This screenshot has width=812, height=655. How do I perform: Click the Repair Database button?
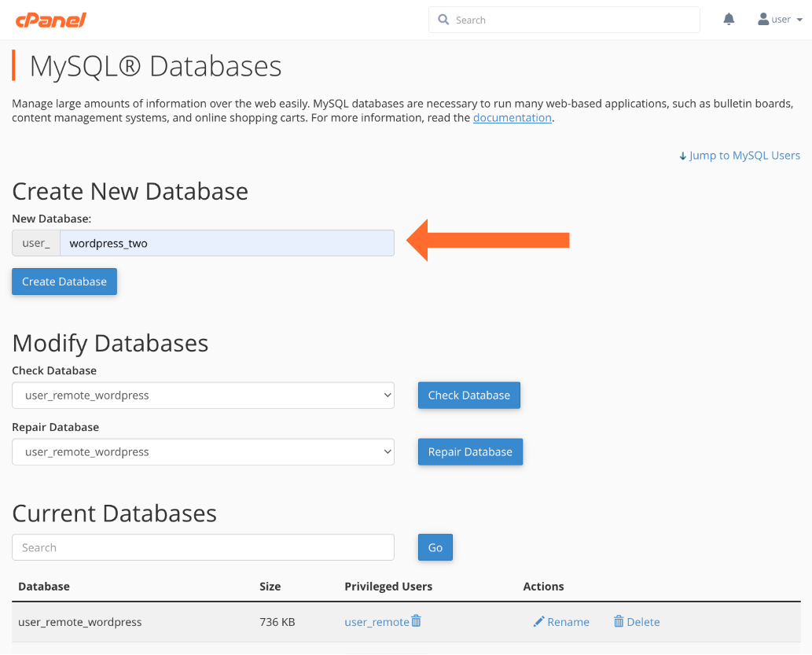point(470,452)
